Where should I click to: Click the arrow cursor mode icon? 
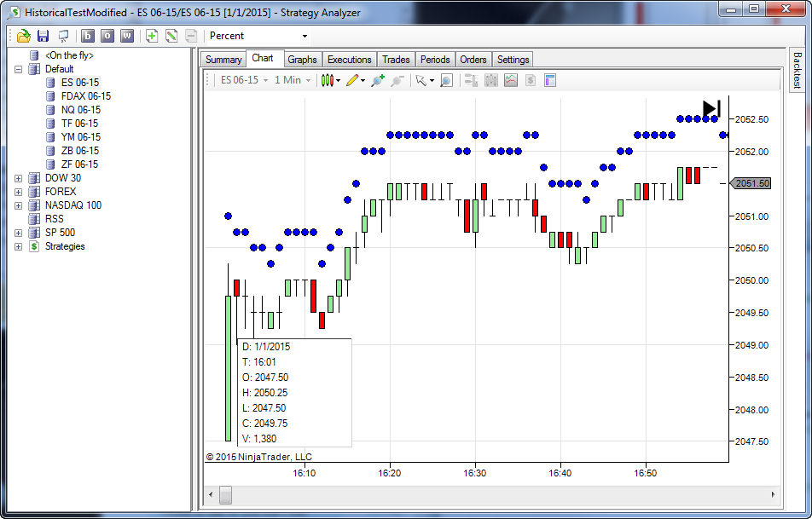point(420,80)
